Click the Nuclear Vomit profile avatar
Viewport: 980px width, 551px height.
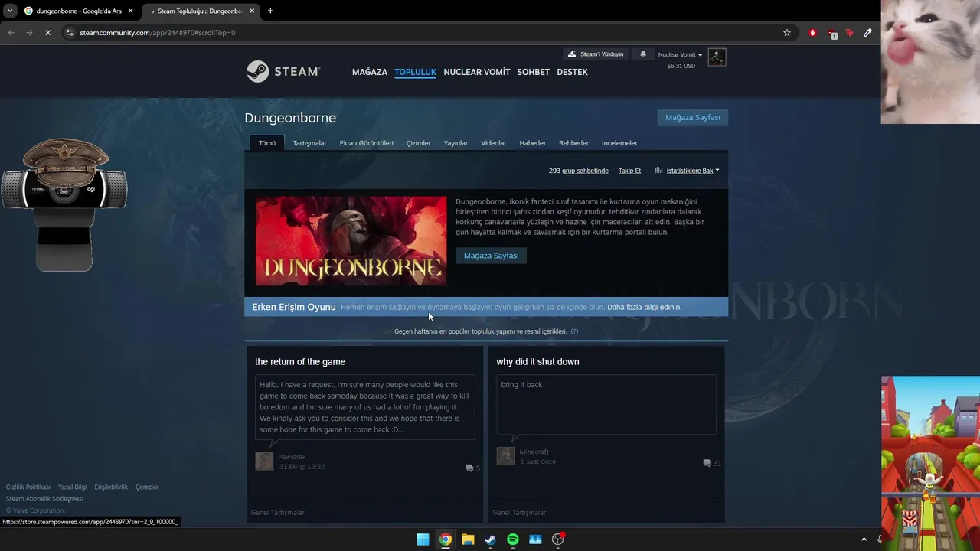coord(717,57)
